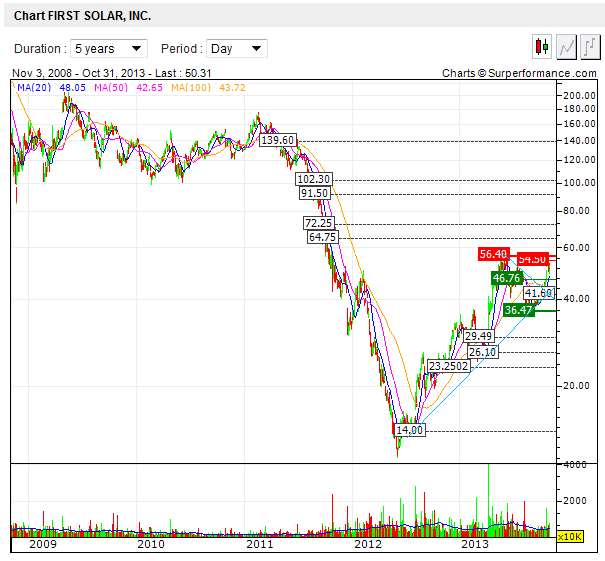This screenshot has width=605, height=561.
Task: Click the 4000 volume axis tick
Action: tap(575, 465)
